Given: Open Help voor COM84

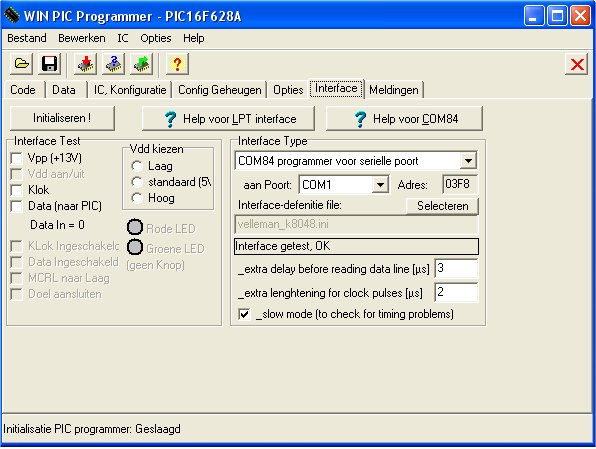Looking at the screenshot, I should 404,119.
